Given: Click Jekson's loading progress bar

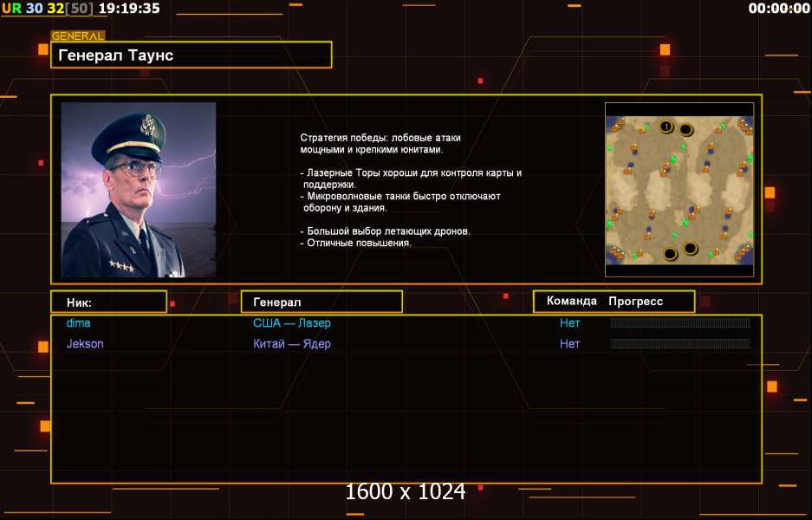Looking at the screenshot, I should [680, 343].
